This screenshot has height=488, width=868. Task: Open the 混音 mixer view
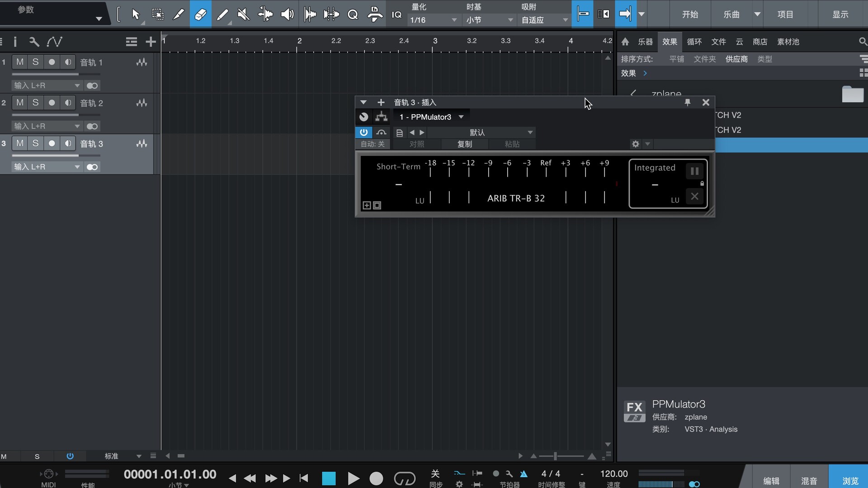[x=809, y=481]
